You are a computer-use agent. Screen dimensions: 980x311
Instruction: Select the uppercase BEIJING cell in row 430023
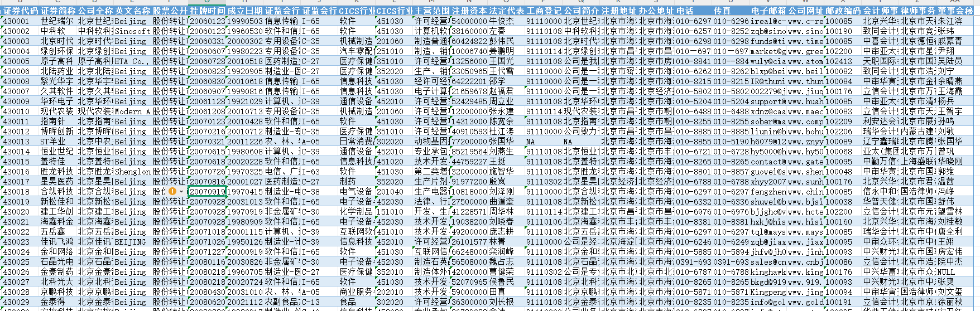(x=133, y=241)
